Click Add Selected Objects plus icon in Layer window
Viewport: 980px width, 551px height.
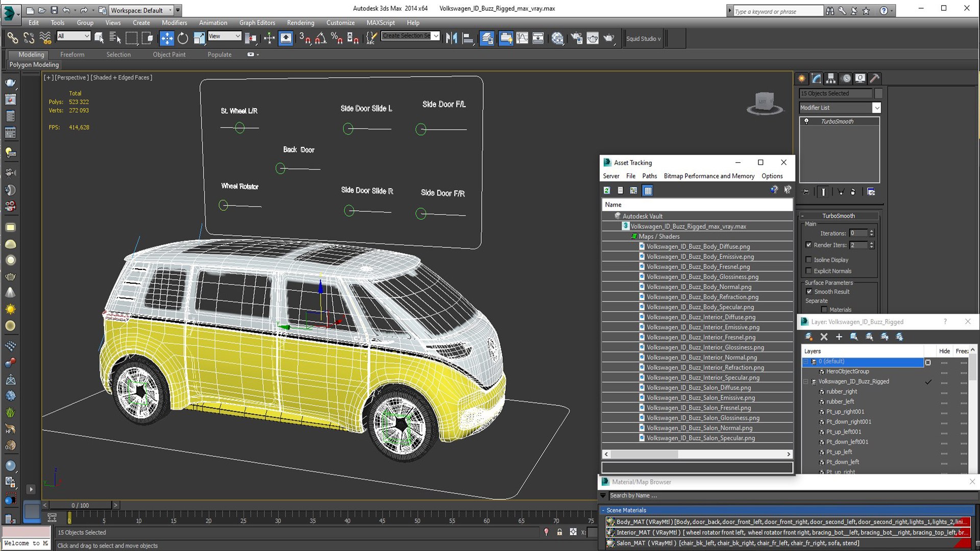pyautogui.click(x=839, y=337)
